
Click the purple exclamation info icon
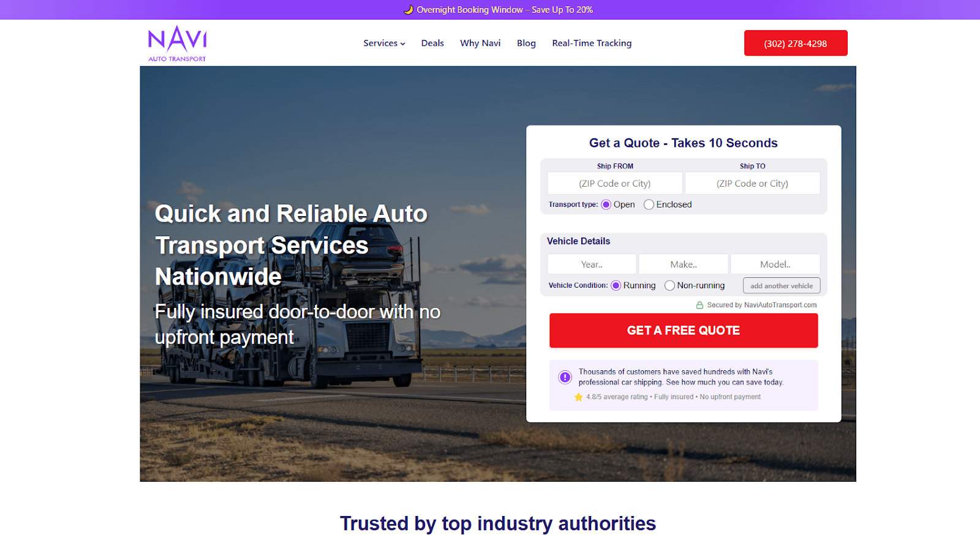coord(565,377)
